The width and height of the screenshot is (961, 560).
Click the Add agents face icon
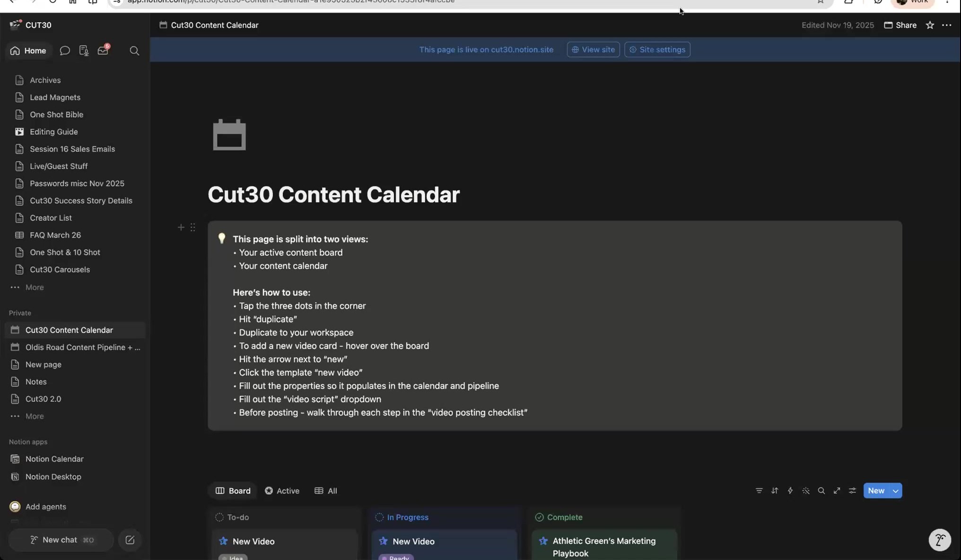pyautogui.click(x=15, y=507)
